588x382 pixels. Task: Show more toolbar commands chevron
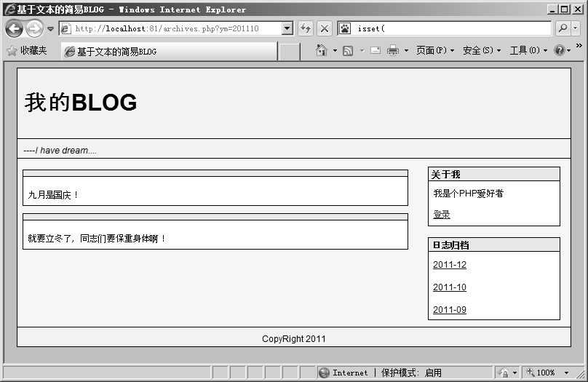[x=579, y=46]
